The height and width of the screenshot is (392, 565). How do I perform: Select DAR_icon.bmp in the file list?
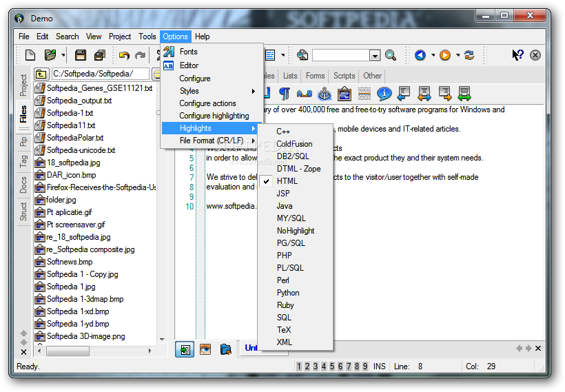coord(72,175)
